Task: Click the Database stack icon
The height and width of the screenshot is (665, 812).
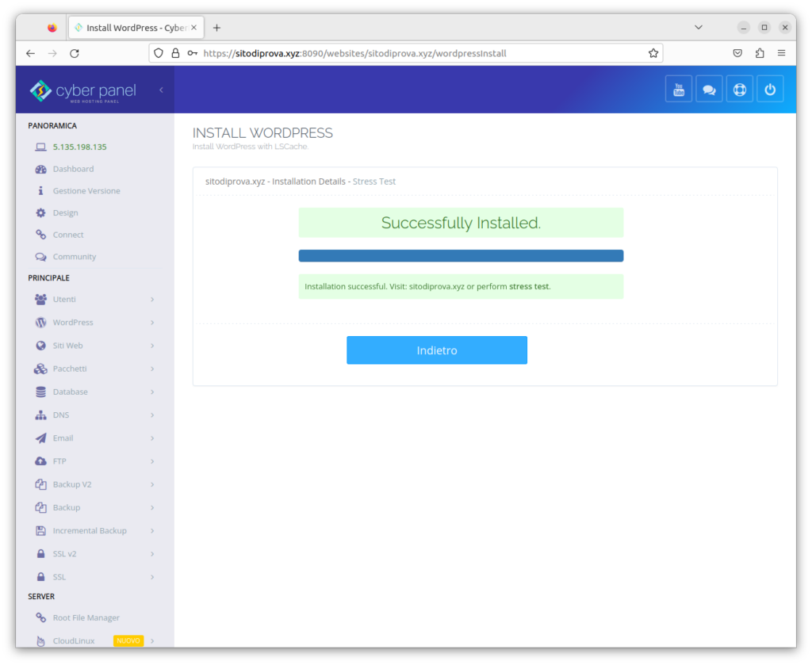Action: tap(41, 392)
